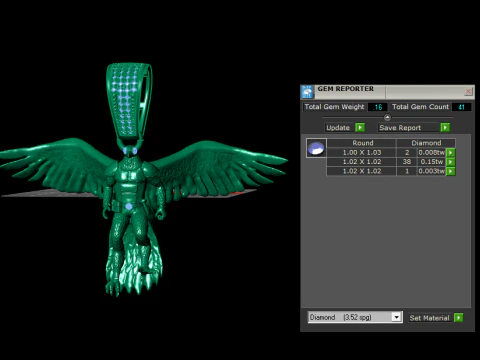Click the Round column header
Image resolution: width=480 pixels, height=360 pixels.
362,143
